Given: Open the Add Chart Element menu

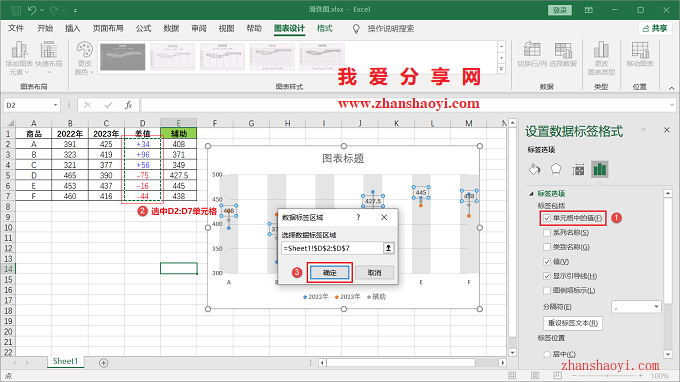Looking at the screenshot, I should [x=19, y=58].
